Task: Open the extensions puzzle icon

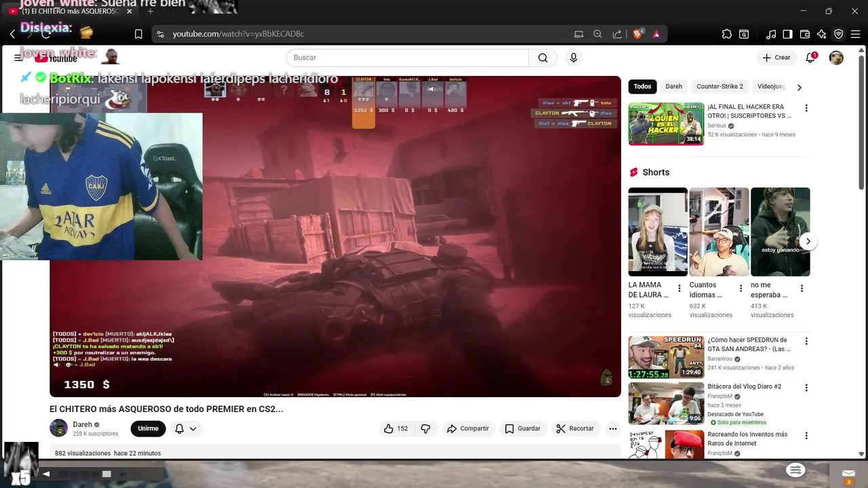Action: click(x=727, y=34)
